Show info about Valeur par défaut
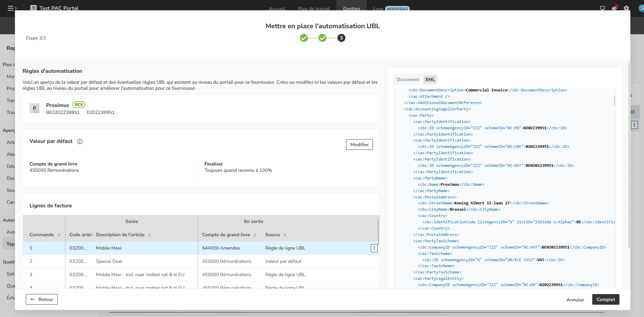This screenshot has width=644, height=317. click(80, 142)
